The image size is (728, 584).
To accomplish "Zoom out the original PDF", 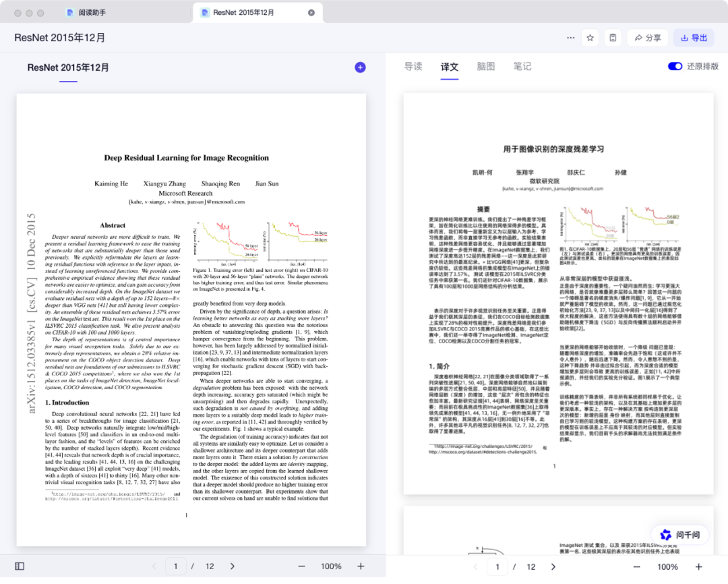I will pyautogui.click(x=302, y=566).
